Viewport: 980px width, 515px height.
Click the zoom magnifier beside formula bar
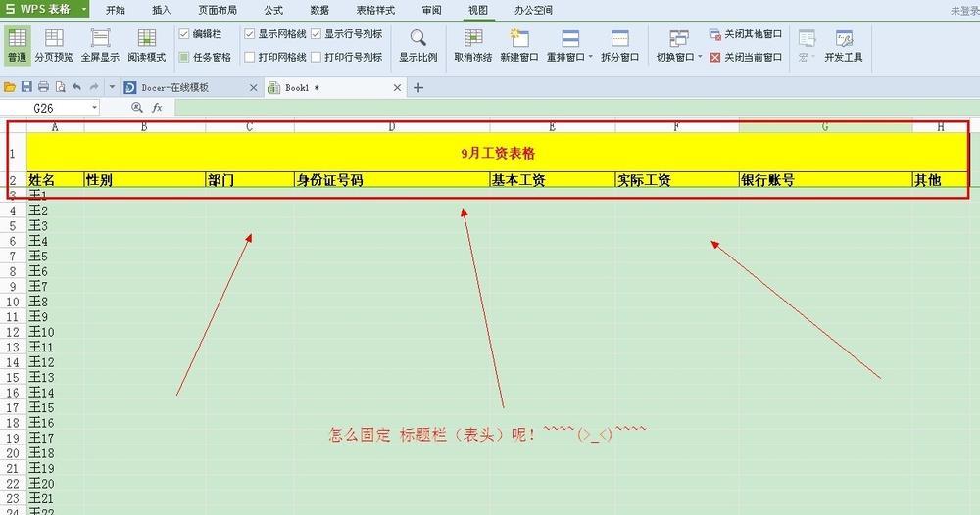[x=137, y=108]
